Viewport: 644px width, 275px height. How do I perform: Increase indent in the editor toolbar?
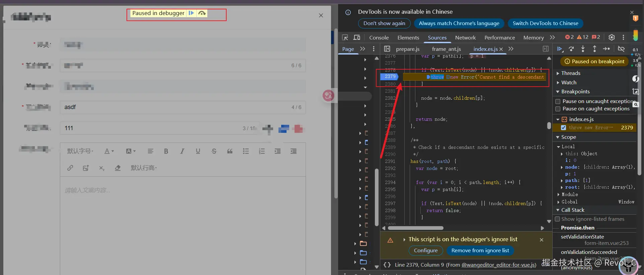[277, 151]
